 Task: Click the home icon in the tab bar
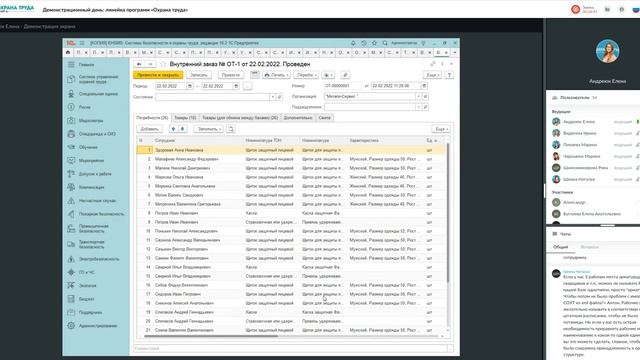[x=68, y=52]
